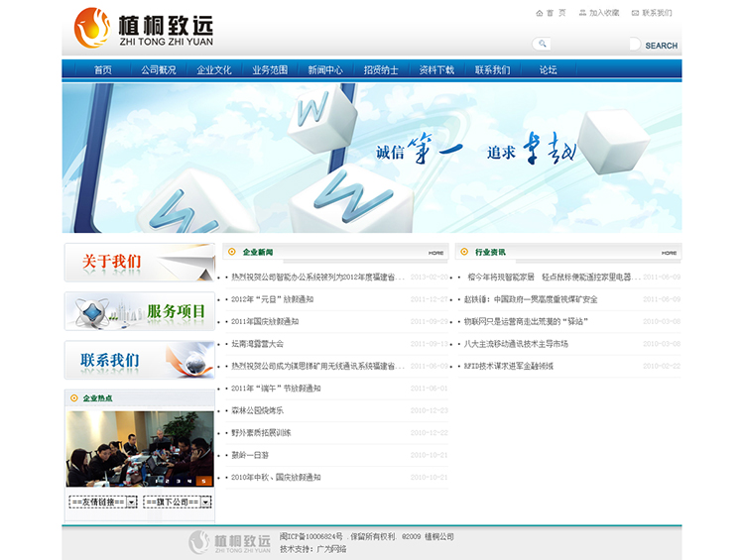
Task: Select slide 3 indicator on meeting photo
Action: tap(179, 481)
